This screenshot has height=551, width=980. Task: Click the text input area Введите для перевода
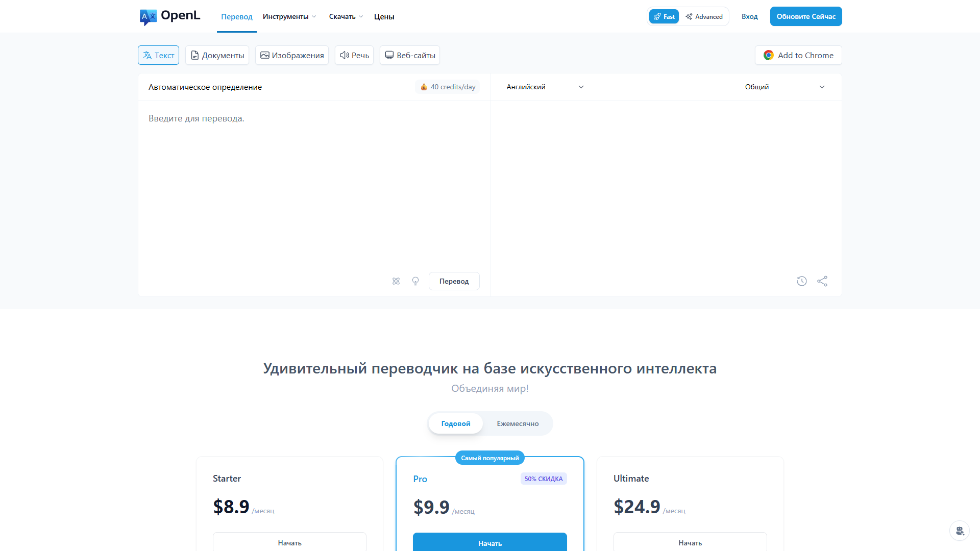coord(314,184)
